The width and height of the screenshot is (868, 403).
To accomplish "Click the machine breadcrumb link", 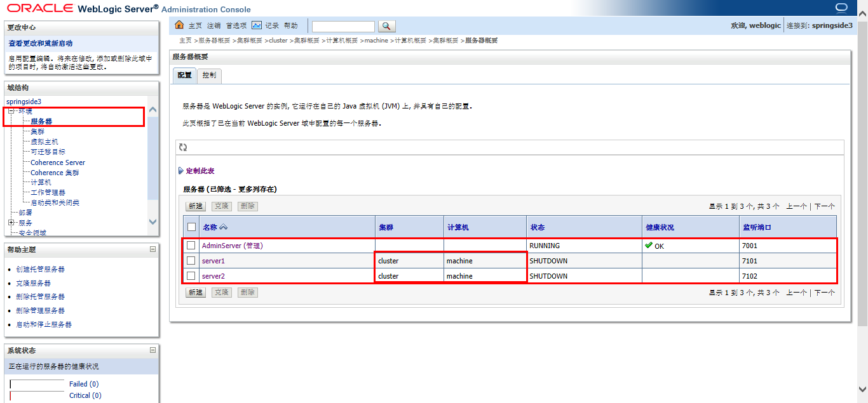I will (376, 40).
